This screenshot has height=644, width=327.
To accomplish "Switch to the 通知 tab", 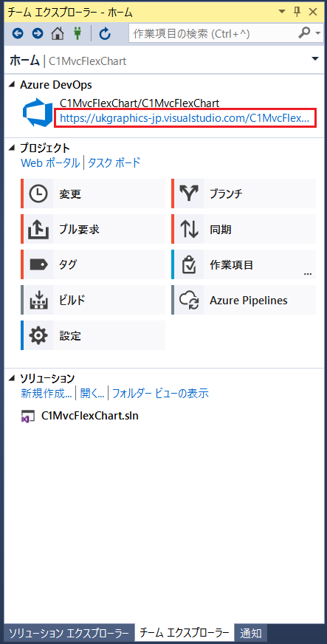I will tap(250, 633).
